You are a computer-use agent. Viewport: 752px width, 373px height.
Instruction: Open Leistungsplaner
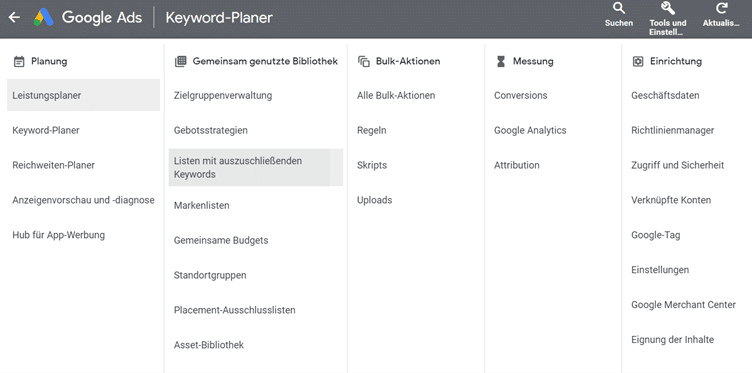(83, 95)
